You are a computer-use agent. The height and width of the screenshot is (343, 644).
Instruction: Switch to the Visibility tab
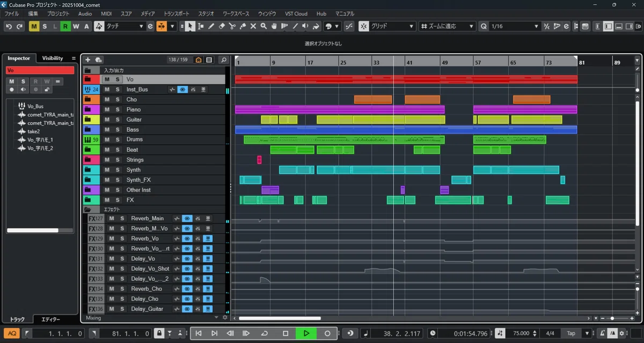[x=53, y=58]
